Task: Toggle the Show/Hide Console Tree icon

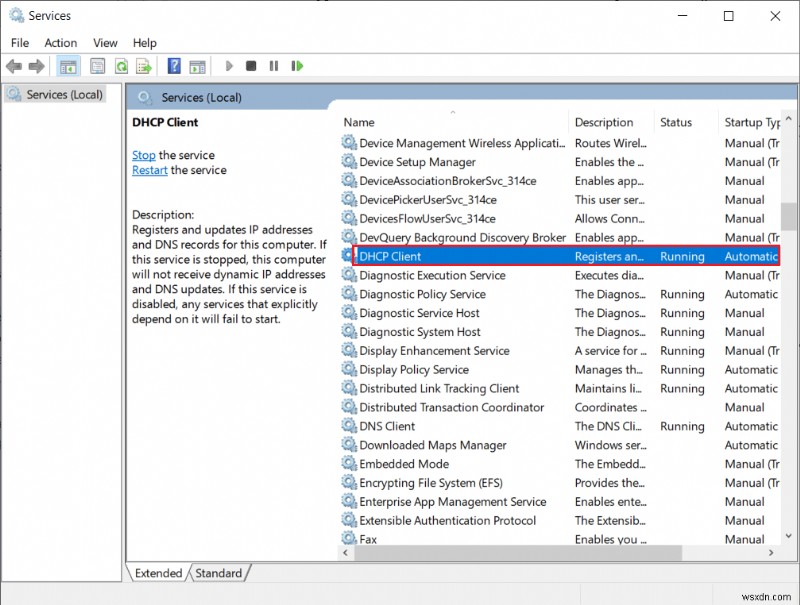Action: [x=66, y=66]
